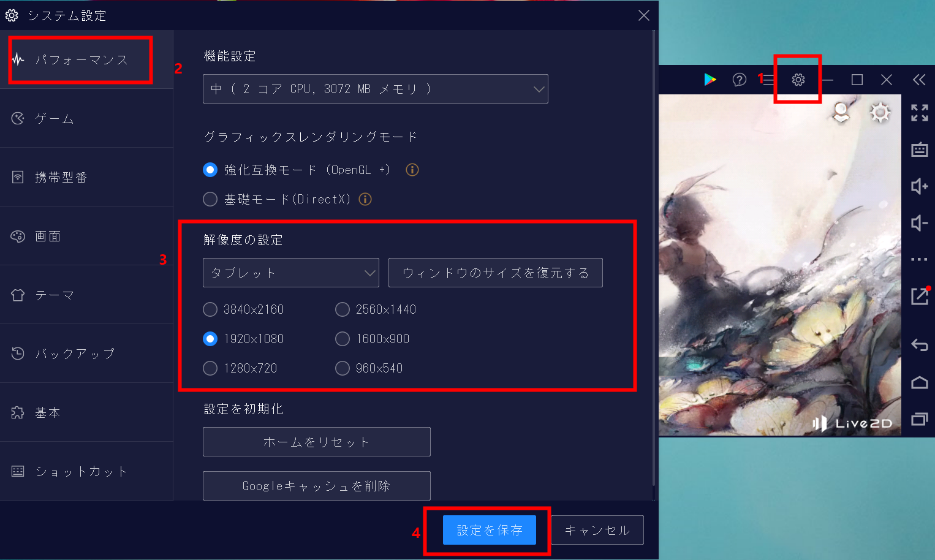Increase emulator volume
The height and width of the screenshot is (560, 935).
tap(920, 186)
